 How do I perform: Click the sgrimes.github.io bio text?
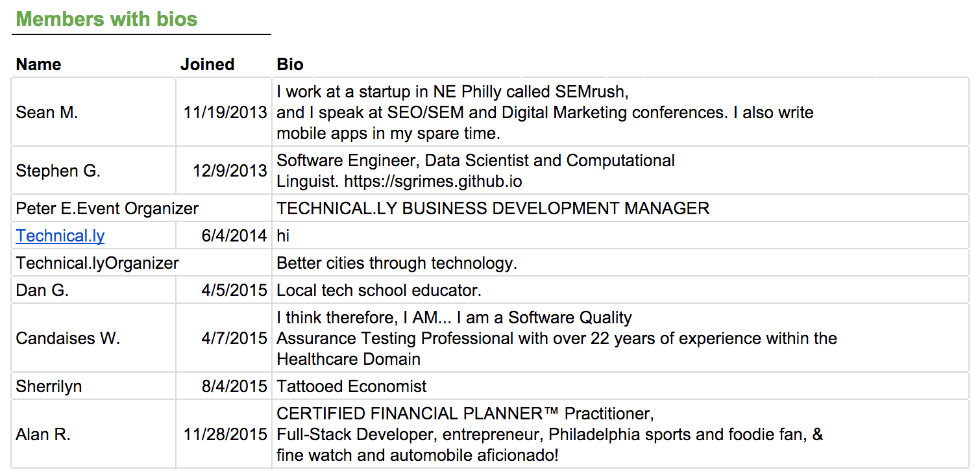[433, 181]
